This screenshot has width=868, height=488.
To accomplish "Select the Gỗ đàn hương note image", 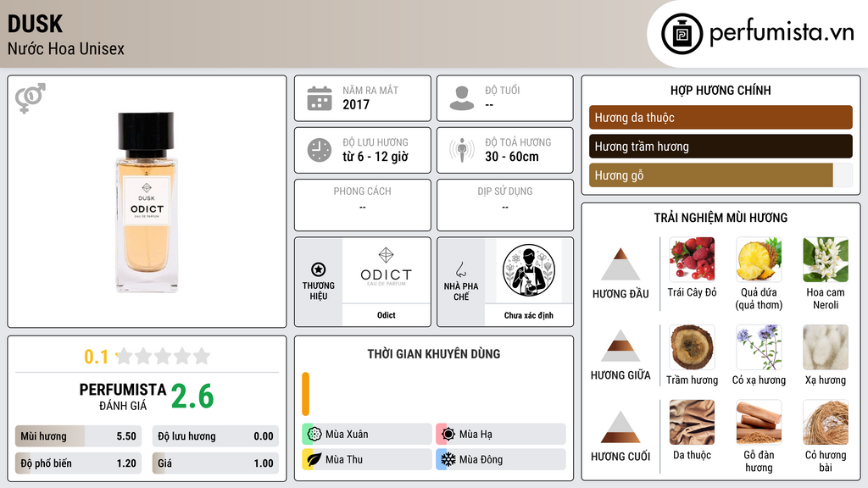I will tap(759, 422).
